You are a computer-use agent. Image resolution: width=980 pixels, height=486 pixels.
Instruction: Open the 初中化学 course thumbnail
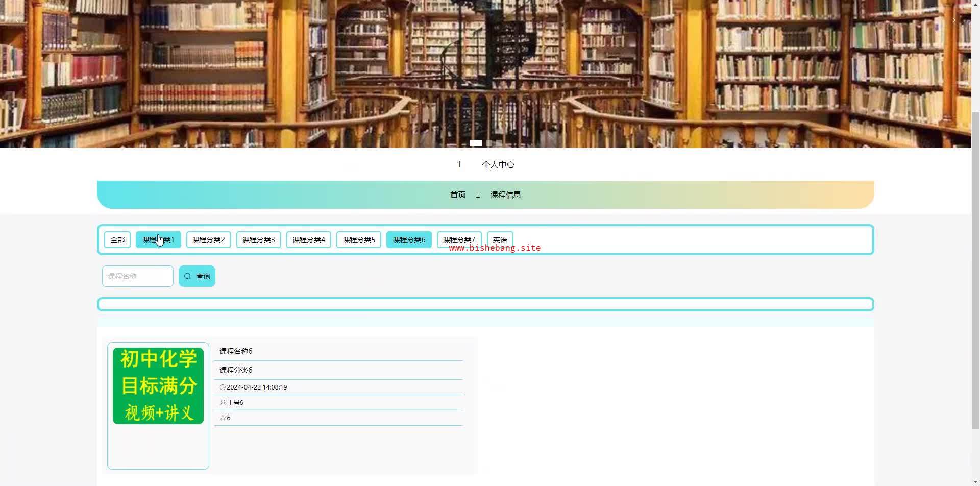(x=158, y=386)
